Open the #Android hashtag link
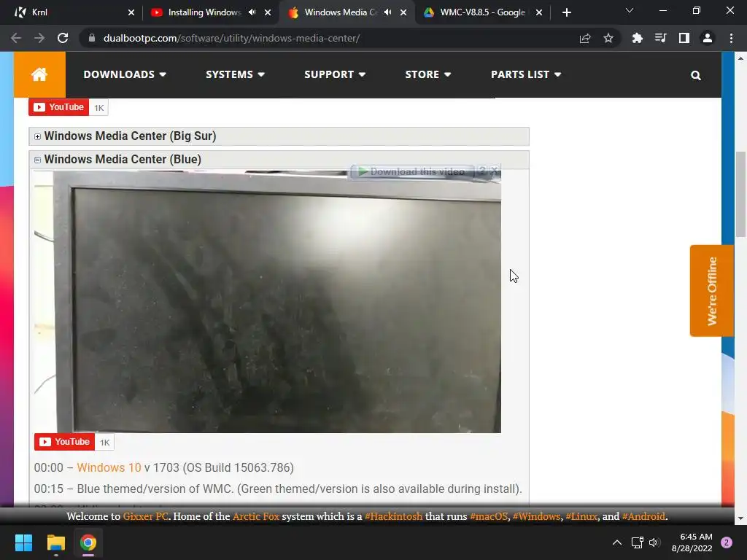The image size is (747, 560). pos(643,516)
